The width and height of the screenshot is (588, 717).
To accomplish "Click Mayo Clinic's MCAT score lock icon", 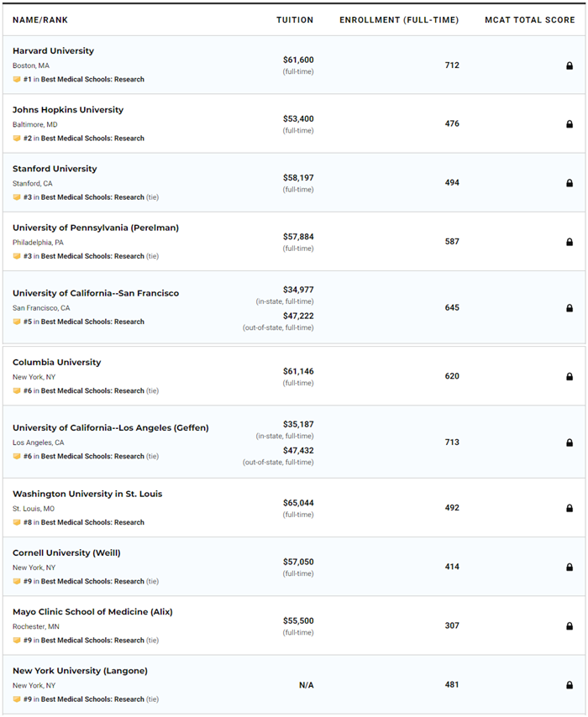I will point(570,626).
